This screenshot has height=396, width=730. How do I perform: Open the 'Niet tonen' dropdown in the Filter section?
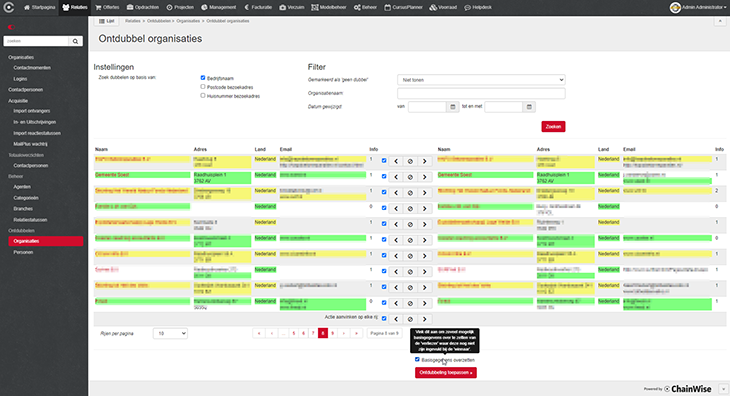(481, 80)
